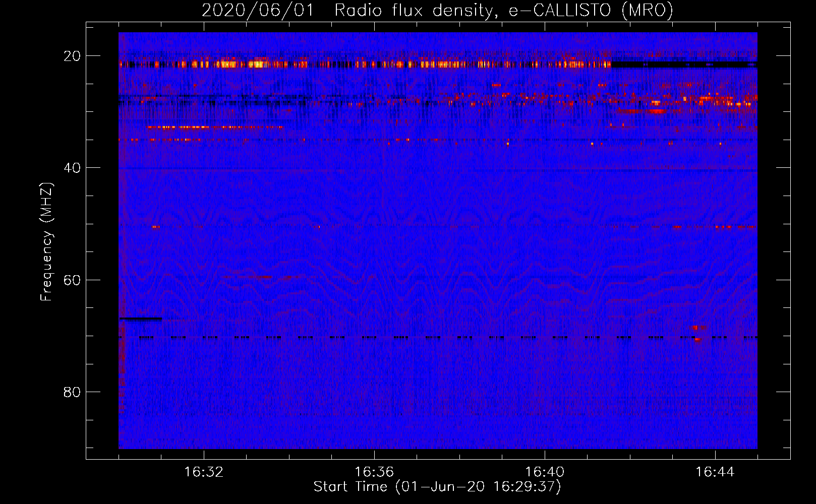816x504 pixels.
Task: Click the 16:32 time tick label
Action: [x=204, y=472]
